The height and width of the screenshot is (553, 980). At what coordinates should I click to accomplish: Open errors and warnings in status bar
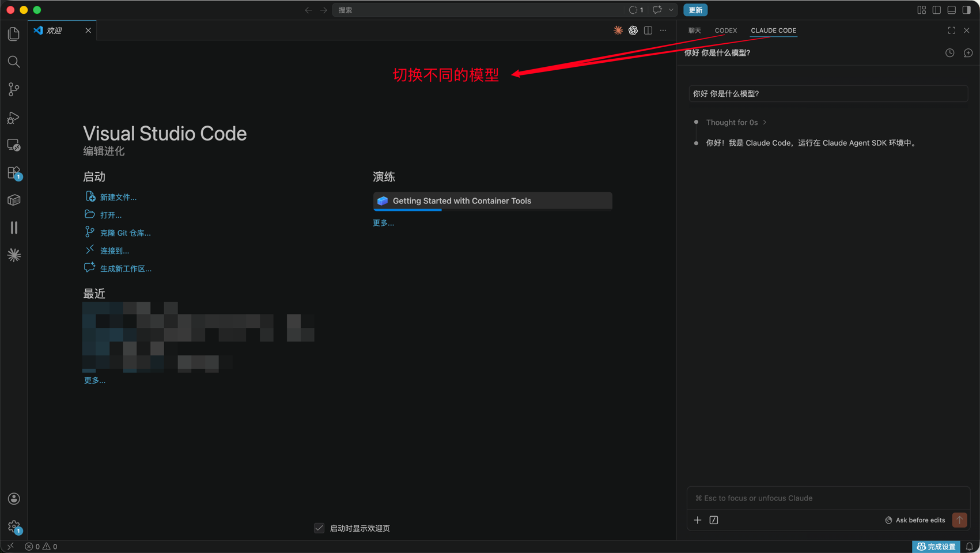[x=41, y=547]
